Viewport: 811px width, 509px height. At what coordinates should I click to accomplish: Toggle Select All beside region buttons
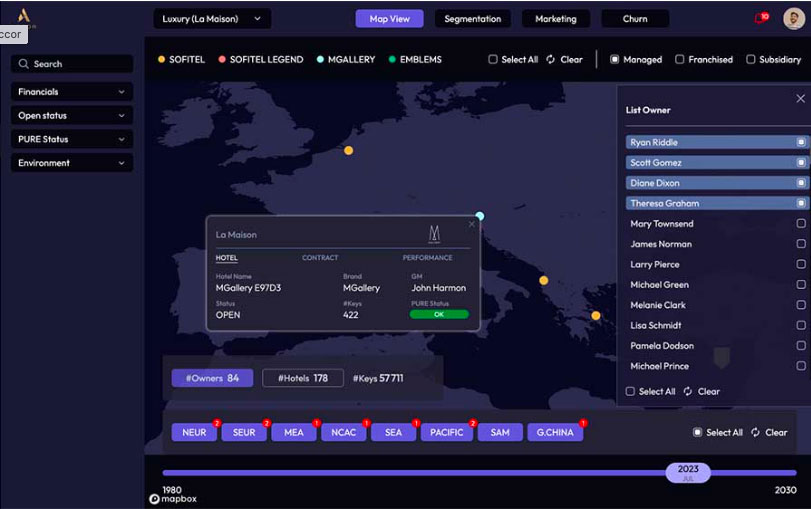697,432
